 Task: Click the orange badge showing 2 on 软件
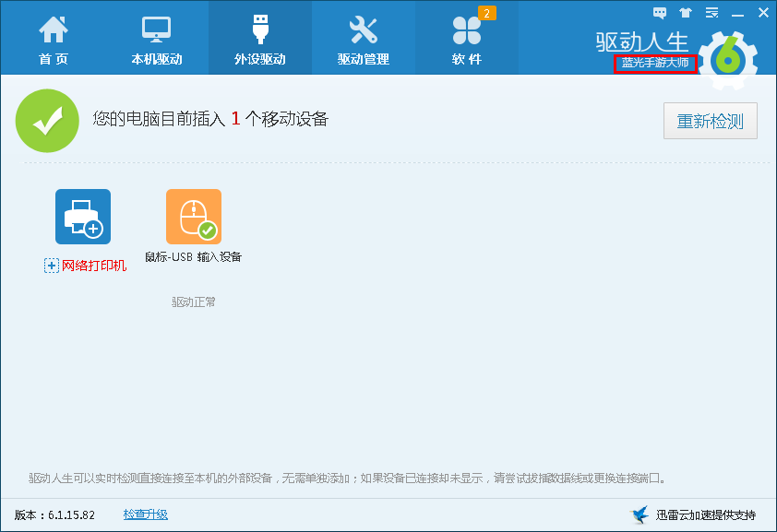point(486,13)
